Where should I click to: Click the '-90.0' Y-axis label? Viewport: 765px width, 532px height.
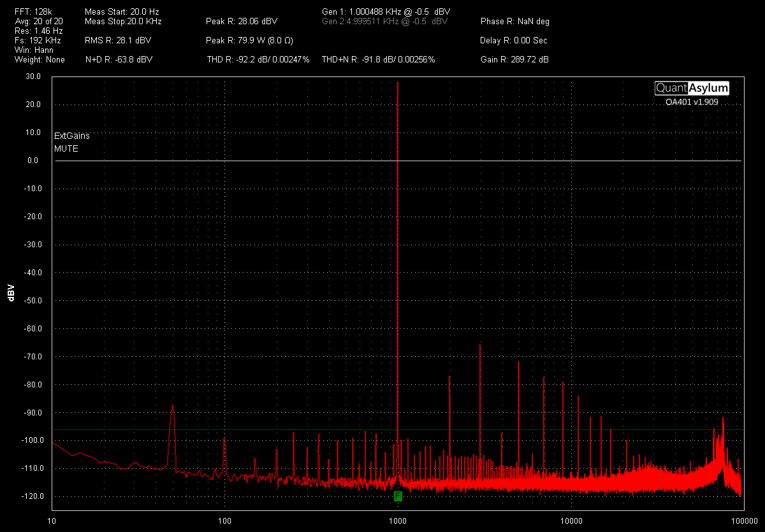click(33, 412)
